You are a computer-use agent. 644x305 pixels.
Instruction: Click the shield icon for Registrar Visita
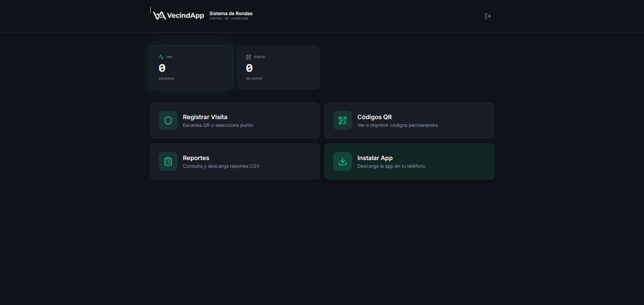(x=168, y=120)
